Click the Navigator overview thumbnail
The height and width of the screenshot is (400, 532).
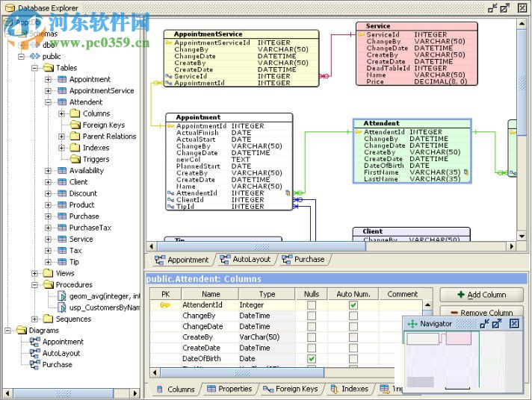pos(463,360)
